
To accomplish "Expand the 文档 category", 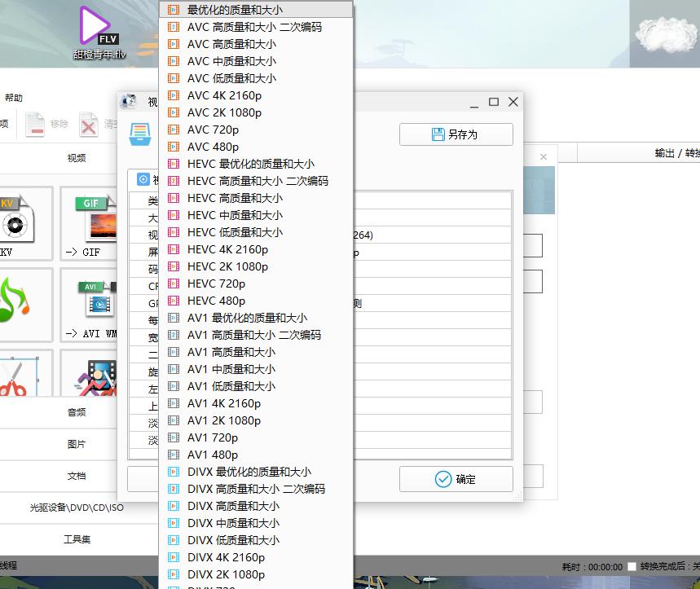I will pos(77,476).
